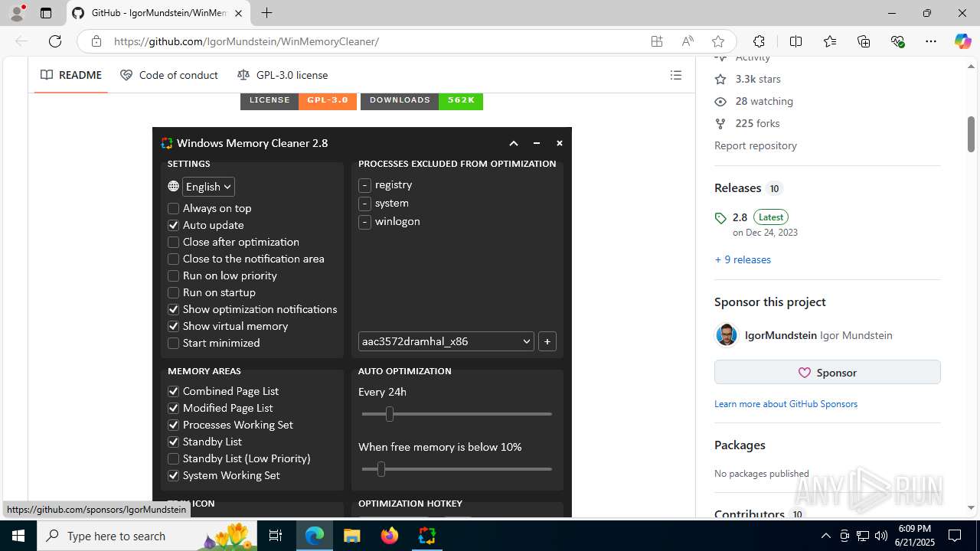Open Browser essentials

pyautogui.click(x=897, y=41)
